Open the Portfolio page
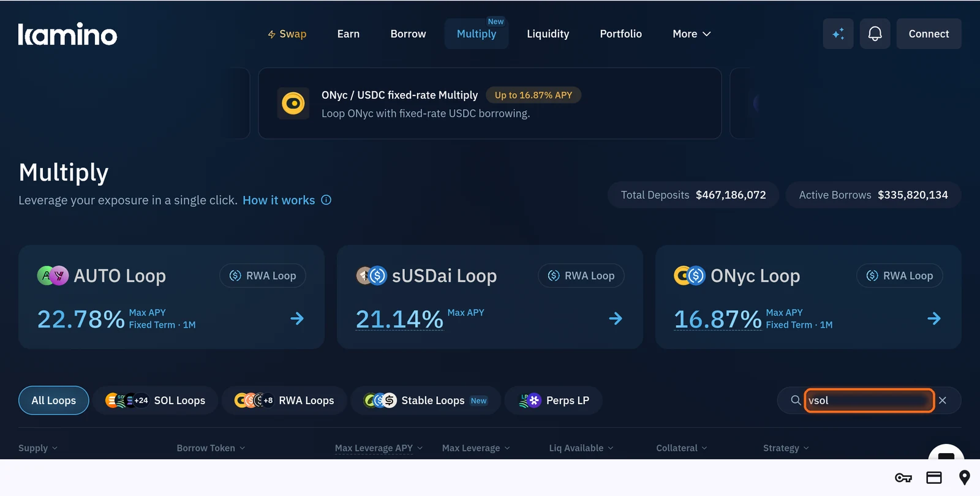 coord(621,34)
